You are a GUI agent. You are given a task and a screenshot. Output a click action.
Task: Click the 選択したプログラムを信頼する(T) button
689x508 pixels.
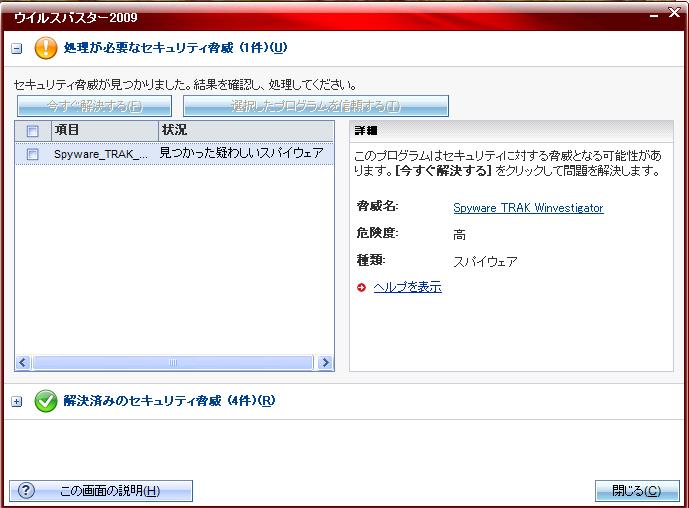click(x=316, y=106)
